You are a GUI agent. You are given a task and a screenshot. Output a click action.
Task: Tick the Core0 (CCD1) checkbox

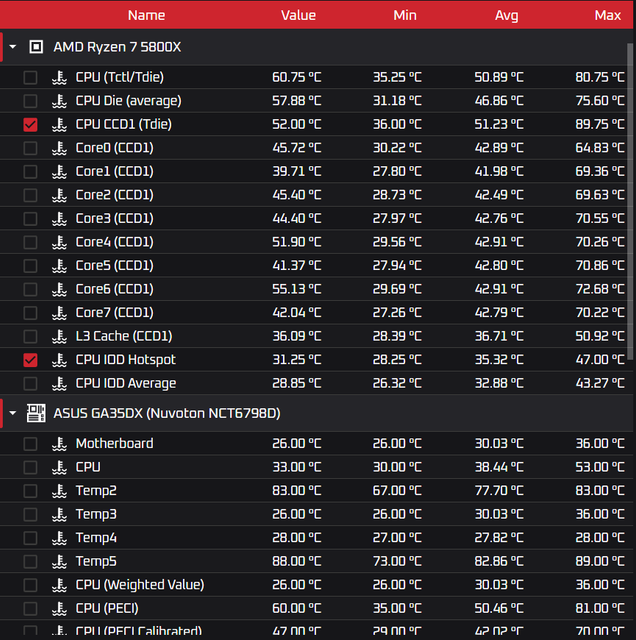pyautogui.click(x=30, y=148)
